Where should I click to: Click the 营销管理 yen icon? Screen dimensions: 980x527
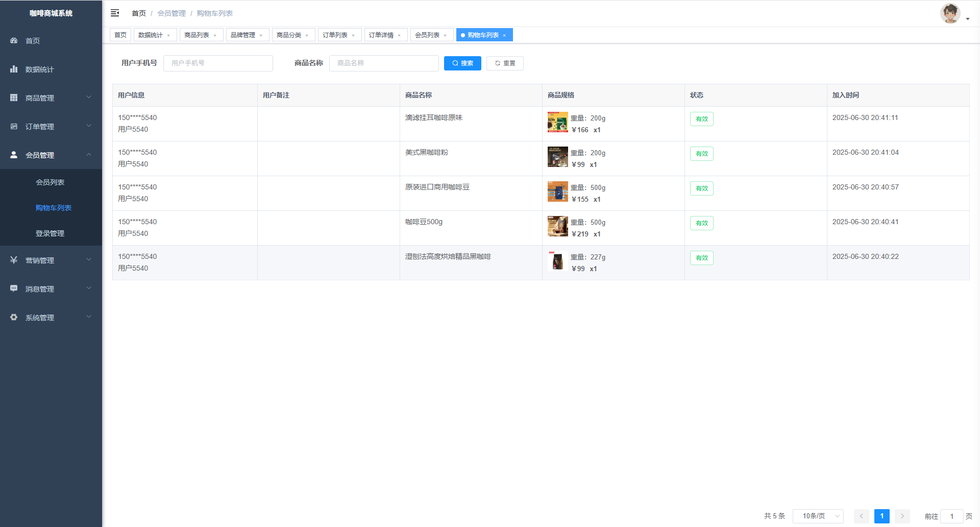coord(14,260)
